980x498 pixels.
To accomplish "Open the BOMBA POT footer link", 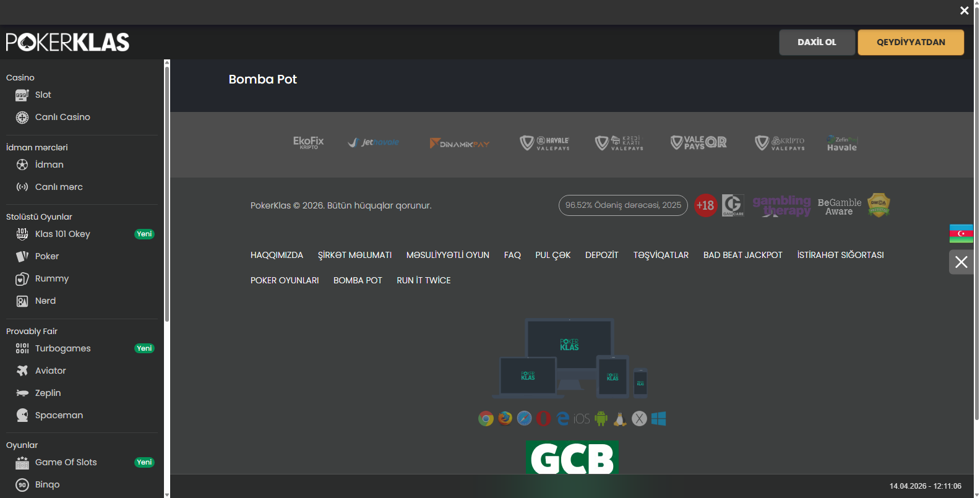I will (358, 280).
